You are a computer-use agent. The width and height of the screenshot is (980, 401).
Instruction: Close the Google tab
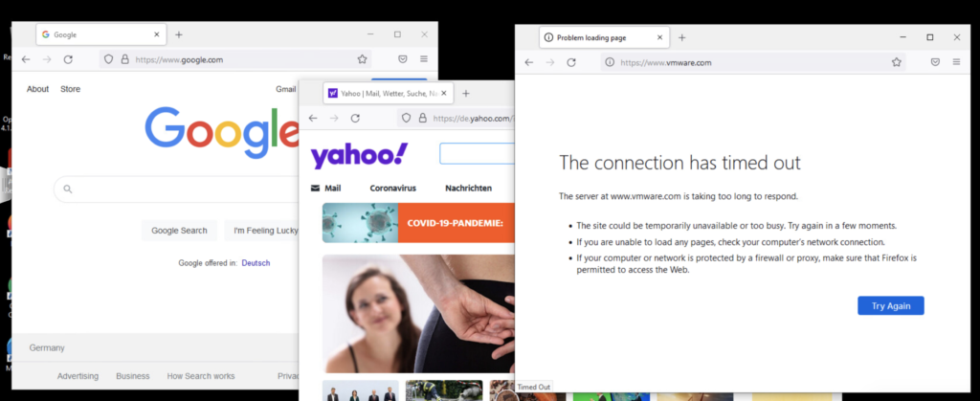157,35
